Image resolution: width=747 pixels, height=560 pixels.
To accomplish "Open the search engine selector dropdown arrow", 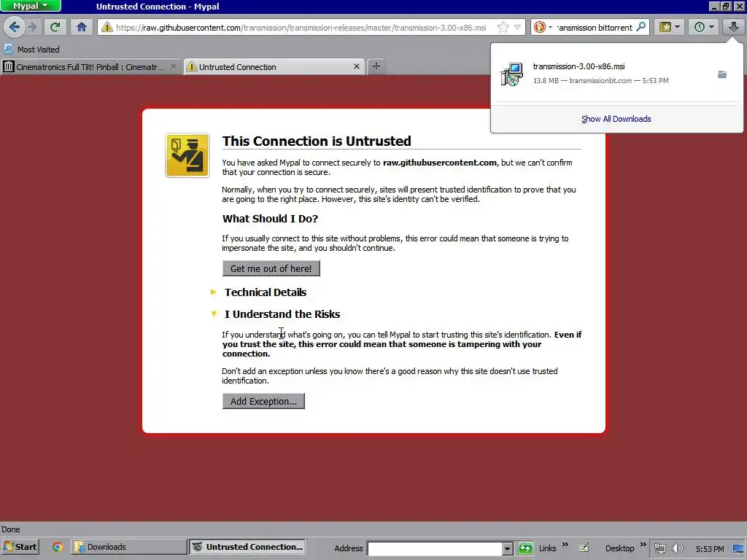I will point(550,27).
